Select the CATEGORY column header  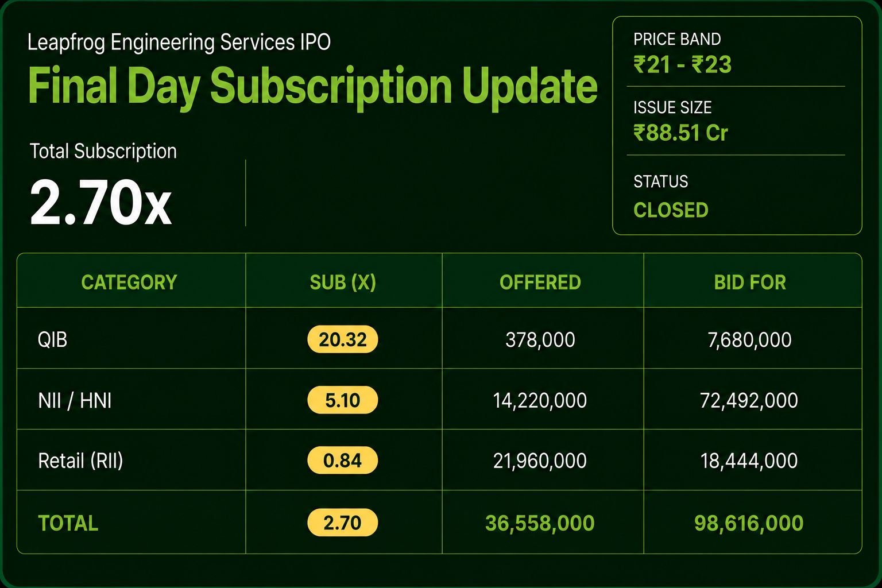tap(129, 282)
